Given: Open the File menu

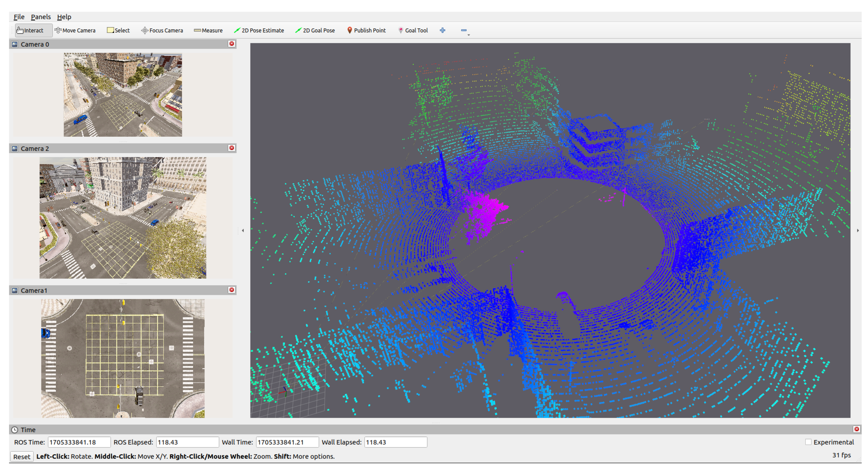Looking at the screenshot, I should [x=19, y=17].
